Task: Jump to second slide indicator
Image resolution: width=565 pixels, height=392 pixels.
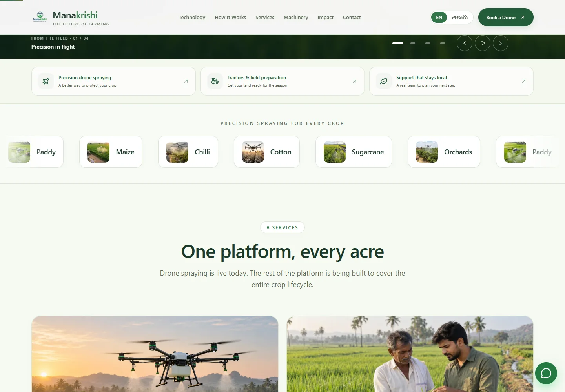Action: click(x=413, y=43)
